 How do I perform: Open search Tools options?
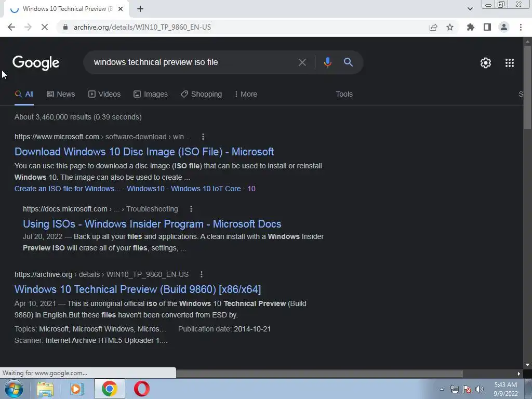click(x=344, y=94)
